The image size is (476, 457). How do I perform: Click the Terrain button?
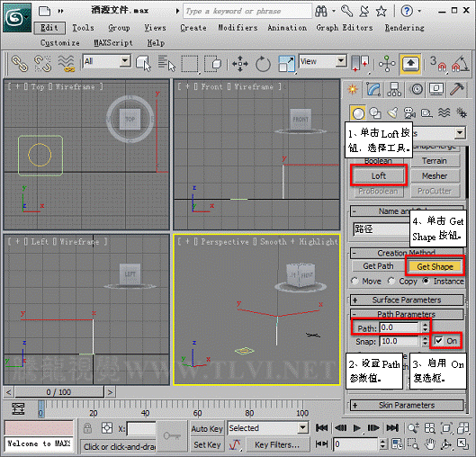click(435, 160)
